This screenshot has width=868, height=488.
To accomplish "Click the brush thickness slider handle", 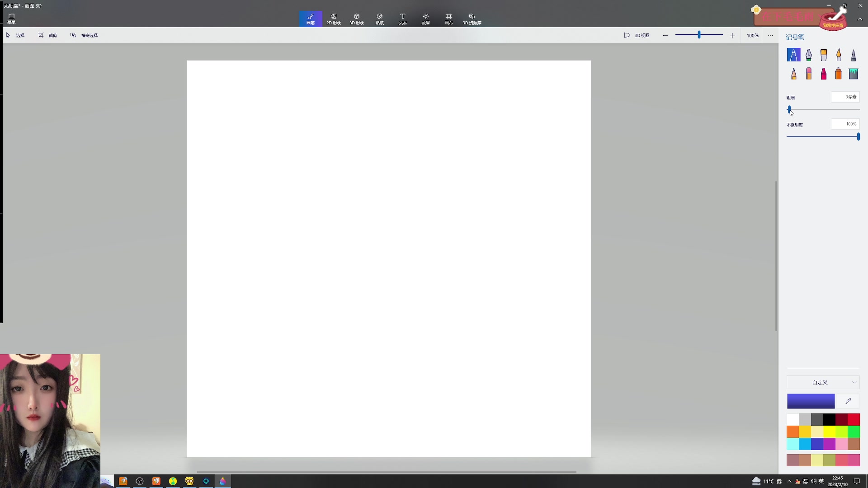I will tap(789, 109).
